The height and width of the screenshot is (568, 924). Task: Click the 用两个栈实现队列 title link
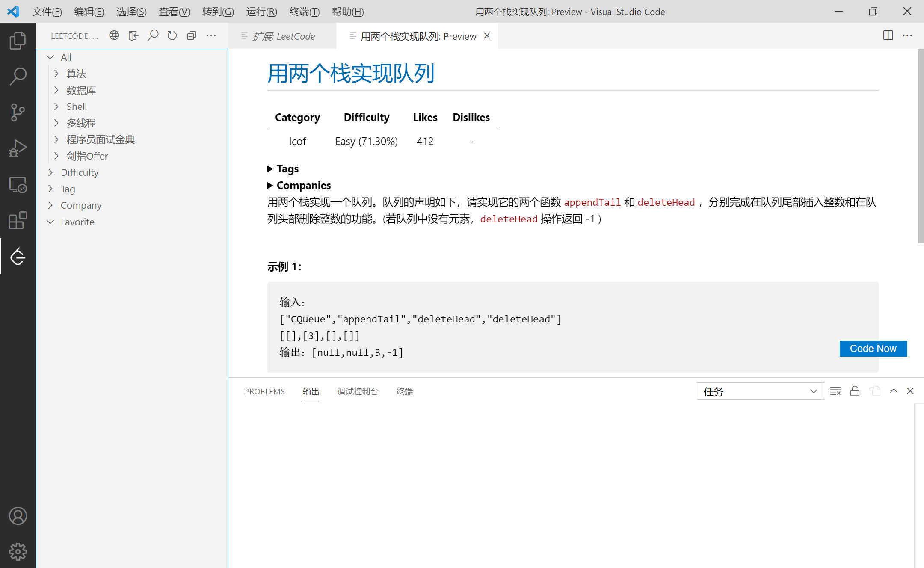351,74
